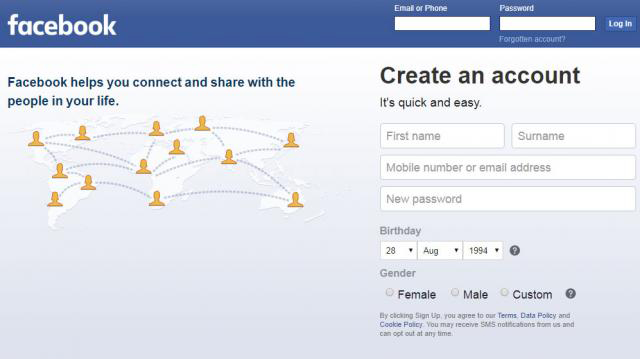Screen dimensions: 640x360
Task: Open the birthday day dropdown showing 28
Action: pyautogui.click(x=398, y=251)
